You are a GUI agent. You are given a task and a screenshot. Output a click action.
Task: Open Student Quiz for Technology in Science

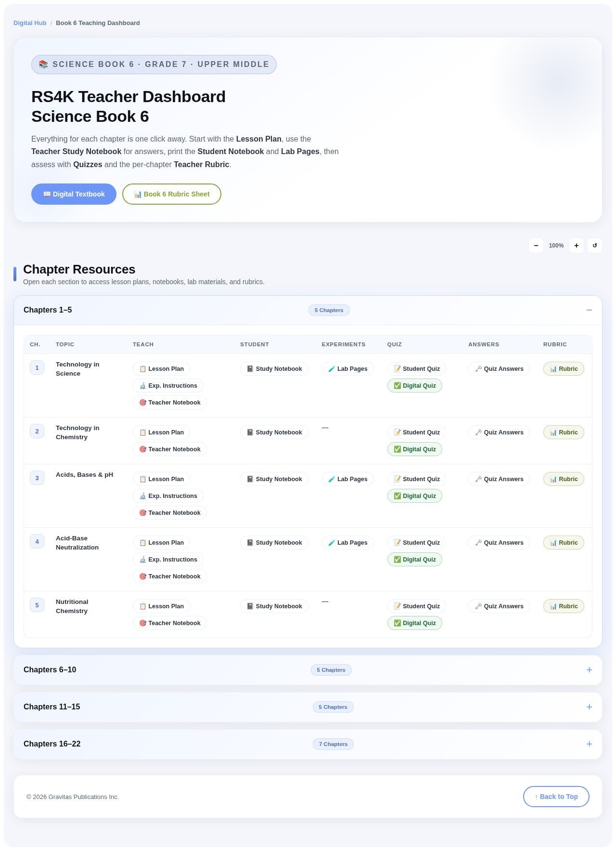(417, 369)
